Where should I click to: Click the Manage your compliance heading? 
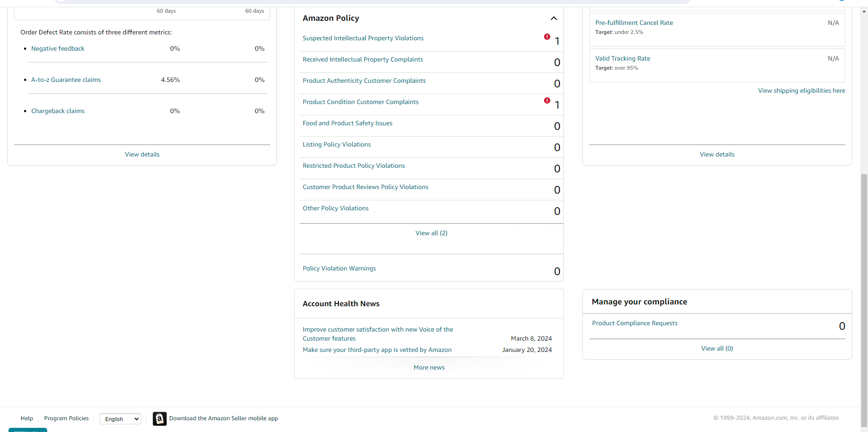click(639, 302)
